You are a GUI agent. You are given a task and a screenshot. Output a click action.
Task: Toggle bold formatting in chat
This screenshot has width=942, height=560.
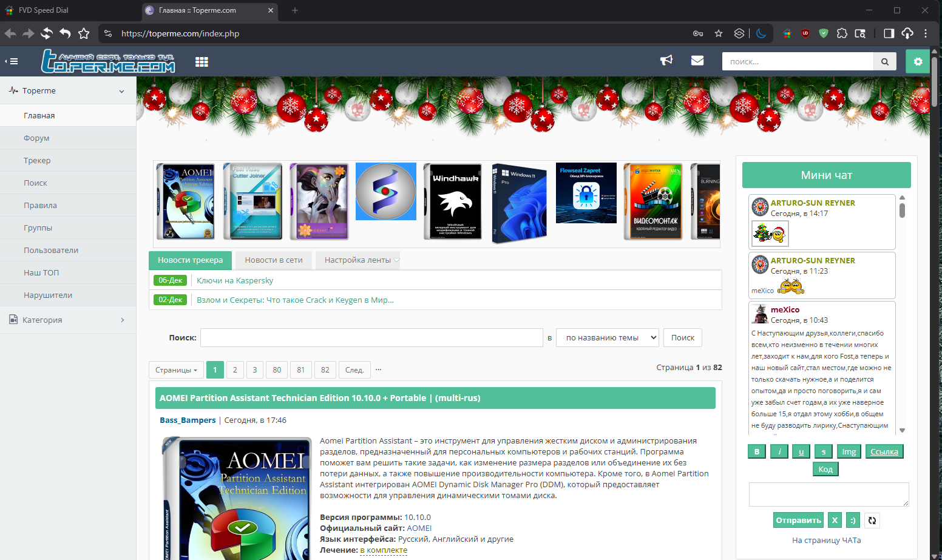[x=756, y=451]
